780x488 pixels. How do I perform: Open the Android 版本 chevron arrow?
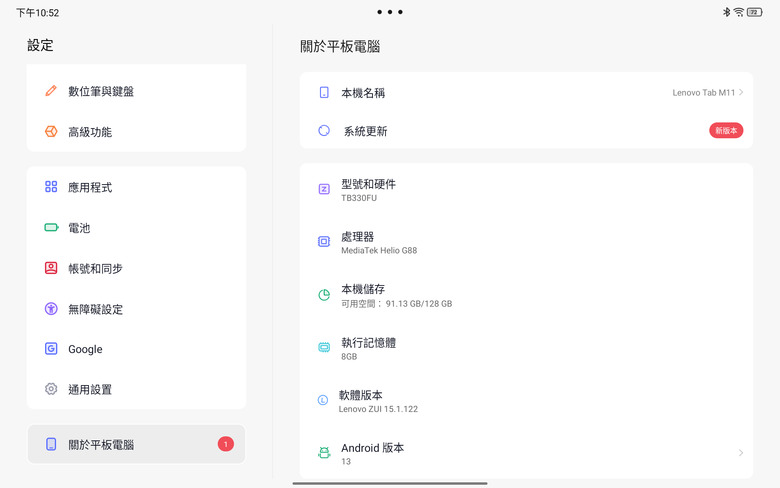pyautogui.click(x=741, y=453)
